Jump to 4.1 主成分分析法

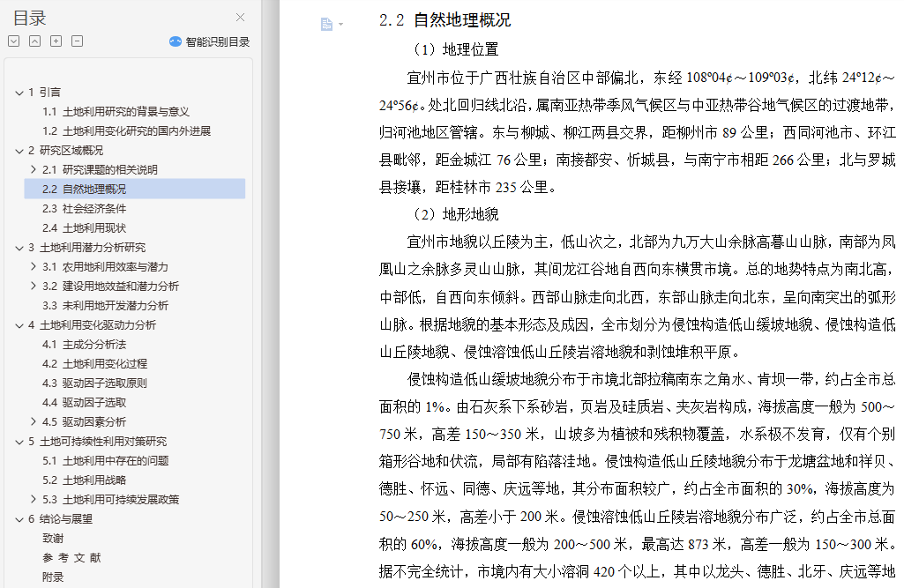(84, 344)
